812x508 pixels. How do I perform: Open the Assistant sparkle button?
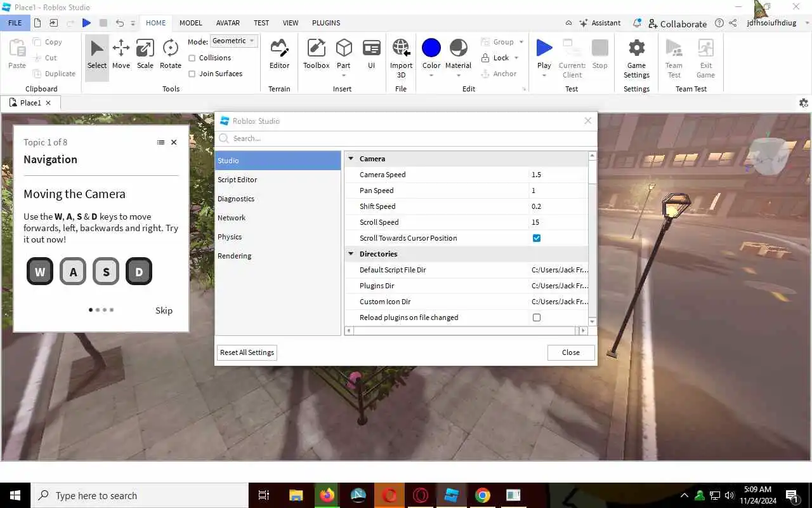pos(599,23)
